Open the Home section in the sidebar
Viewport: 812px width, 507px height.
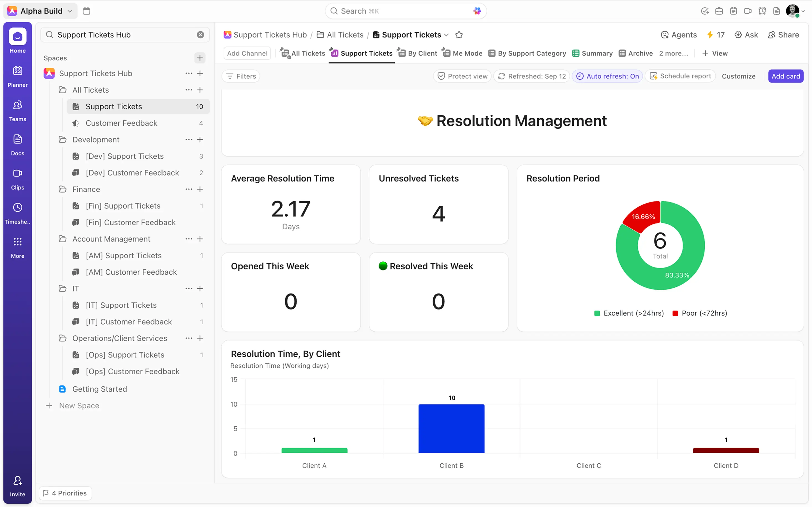coord(17,41)
